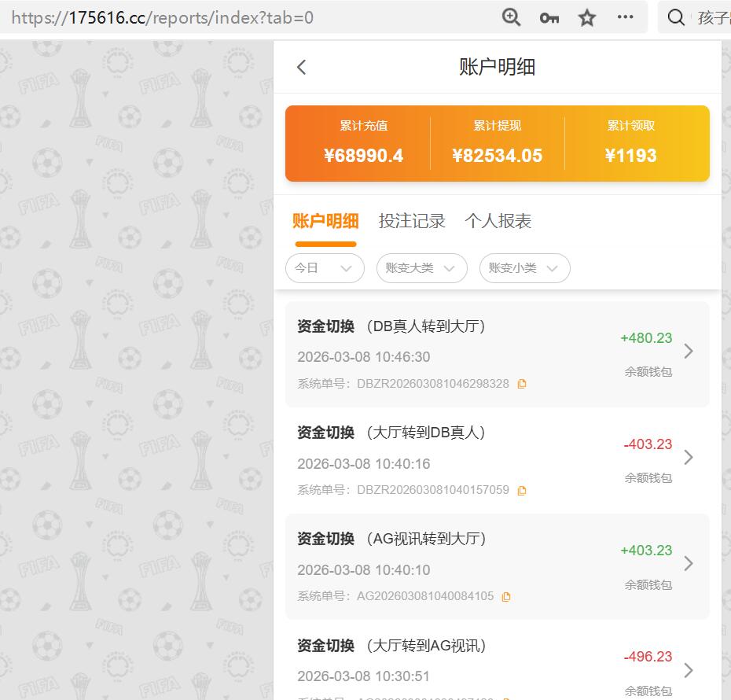The width and height of the screenshot is (731, 700).
Task: Expand the +403.23 AG视讯转到大厅 record
Action: tap(689, 564)
